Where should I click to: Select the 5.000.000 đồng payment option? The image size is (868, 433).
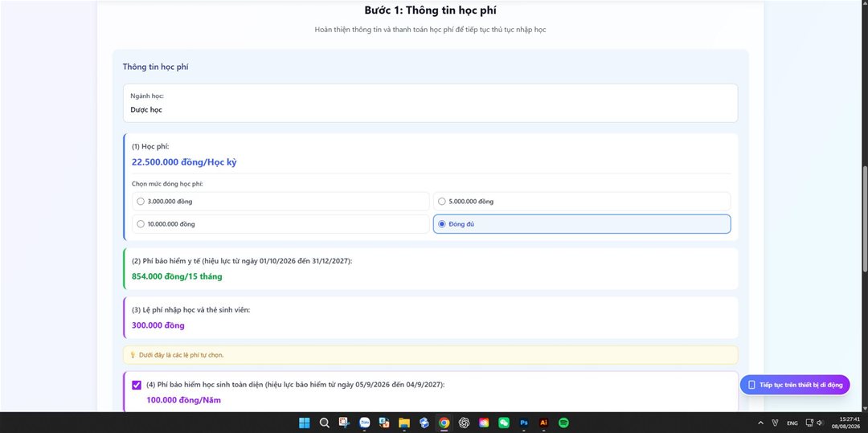coord(582,202)
